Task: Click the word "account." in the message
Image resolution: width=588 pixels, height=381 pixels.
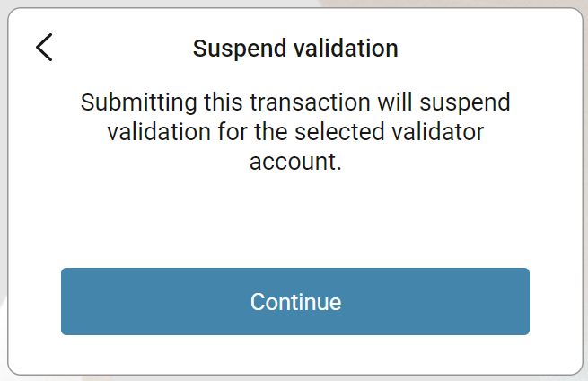Action: coord(295,162)
